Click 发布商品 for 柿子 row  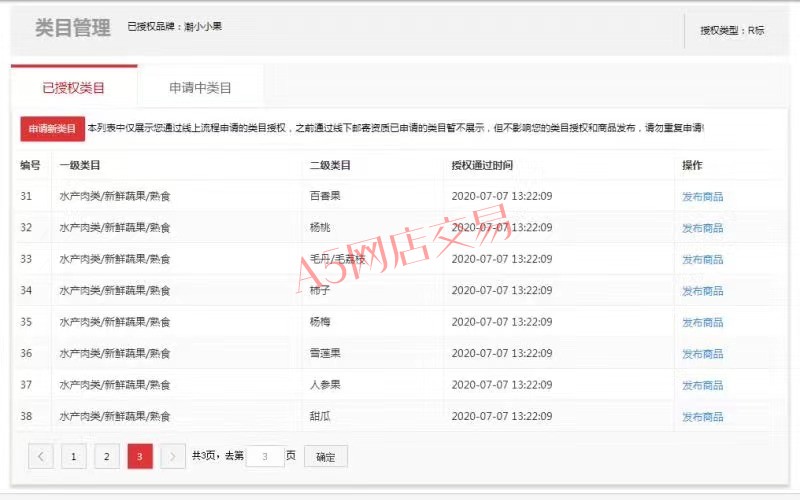coord(702,291)
